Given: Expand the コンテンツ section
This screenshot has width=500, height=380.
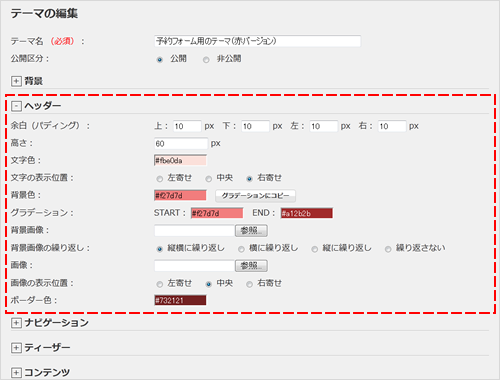Looking at the screenshot, I should point(16,372).
